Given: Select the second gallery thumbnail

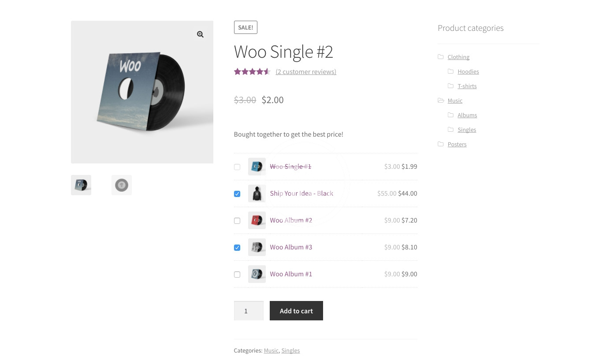Looking at the screenshot, I should tap(122, 185).
